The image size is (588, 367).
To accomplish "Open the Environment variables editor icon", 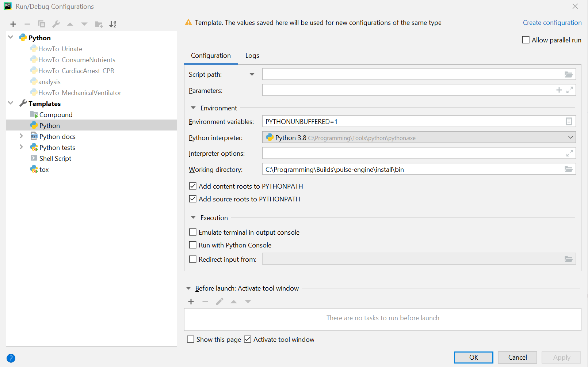I will click(x=568, y=121).
